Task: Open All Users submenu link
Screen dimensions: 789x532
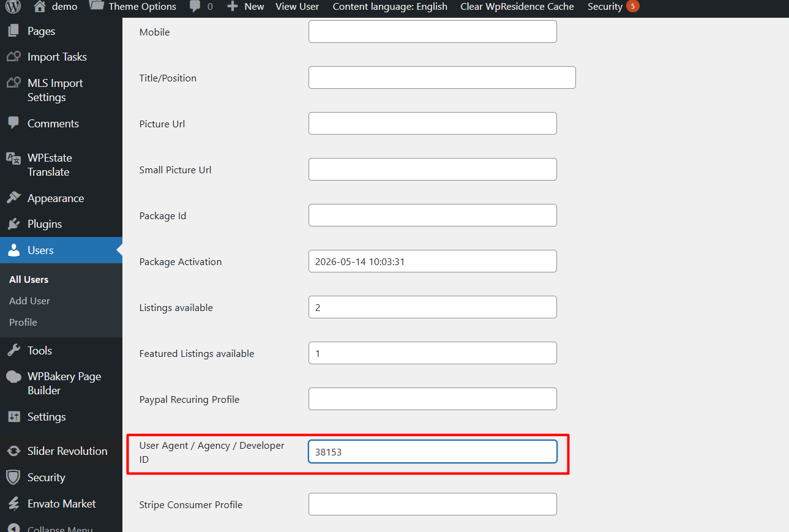Action: click(x=29, y=279)
